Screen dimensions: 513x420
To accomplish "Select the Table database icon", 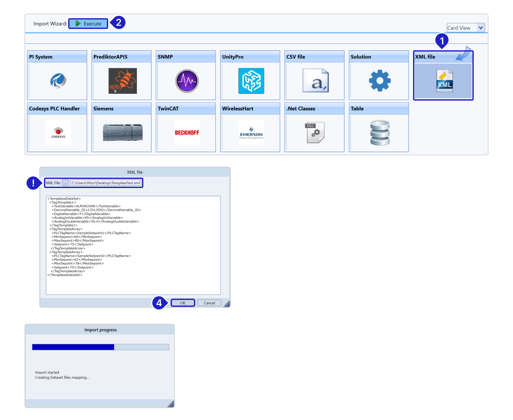I will (380, 133).
